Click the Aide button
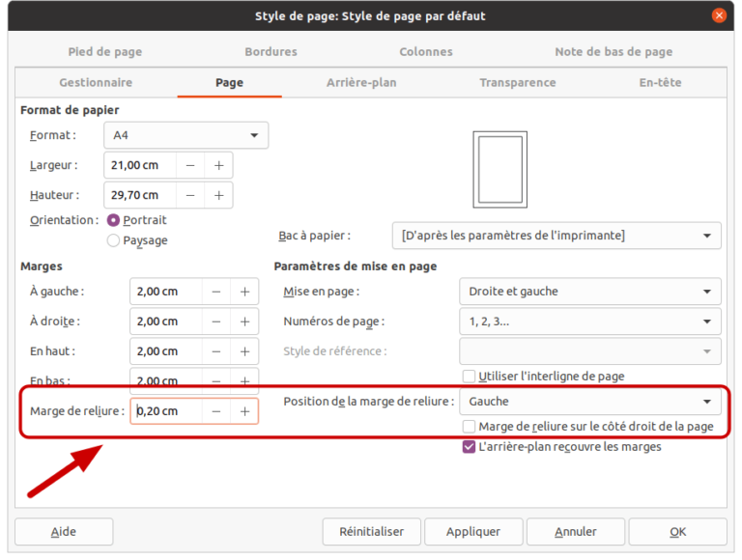 point(64,532)
